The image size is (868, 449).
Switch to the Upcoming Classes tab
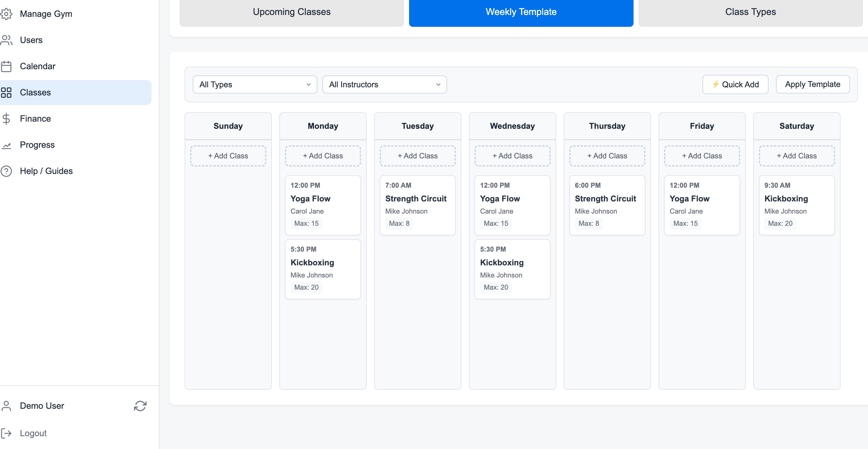pos(292,12)
